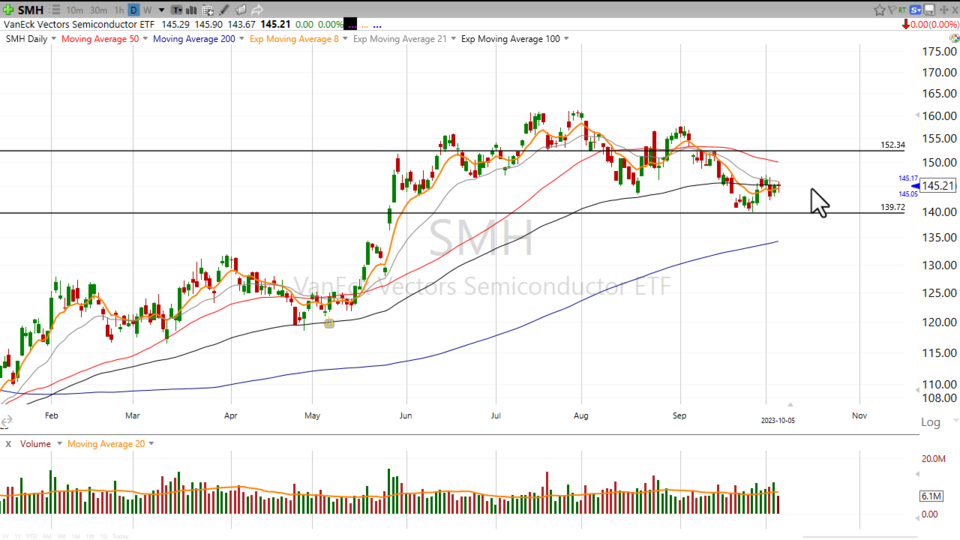Click the blue dots in quote line

pos(377,26)
